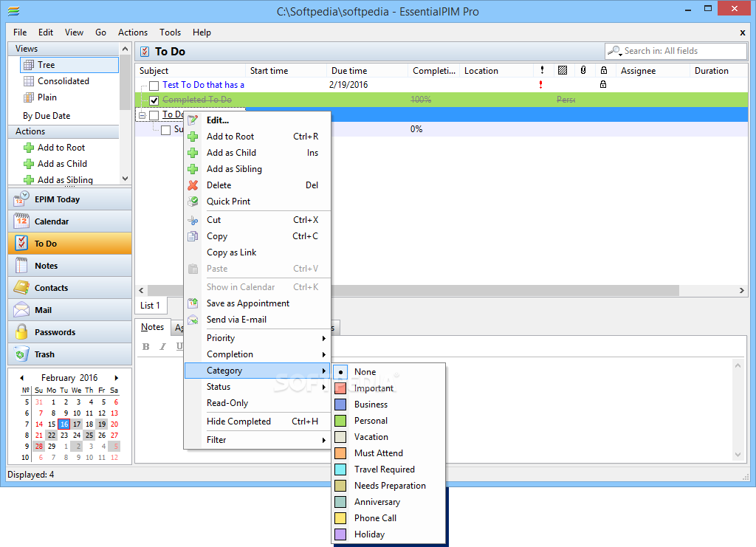The width and height of the screenshot is (756, 547).
Task: Pick the cyan Travel Required swatch
Action: (340, 469)
